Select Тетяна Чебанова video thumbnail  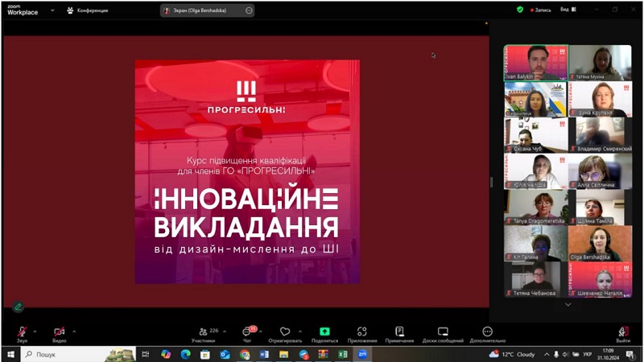pos(536,279)
